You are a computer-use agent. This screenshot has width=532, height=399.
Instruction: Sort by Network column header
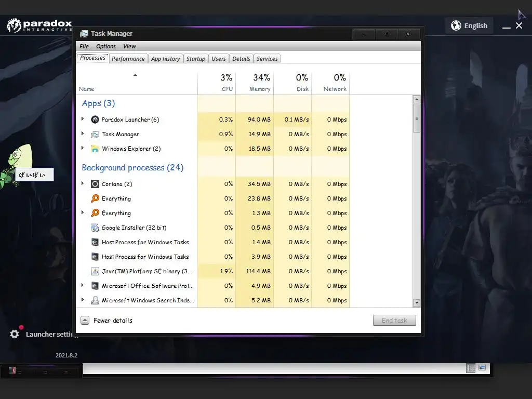click(331, 83)
